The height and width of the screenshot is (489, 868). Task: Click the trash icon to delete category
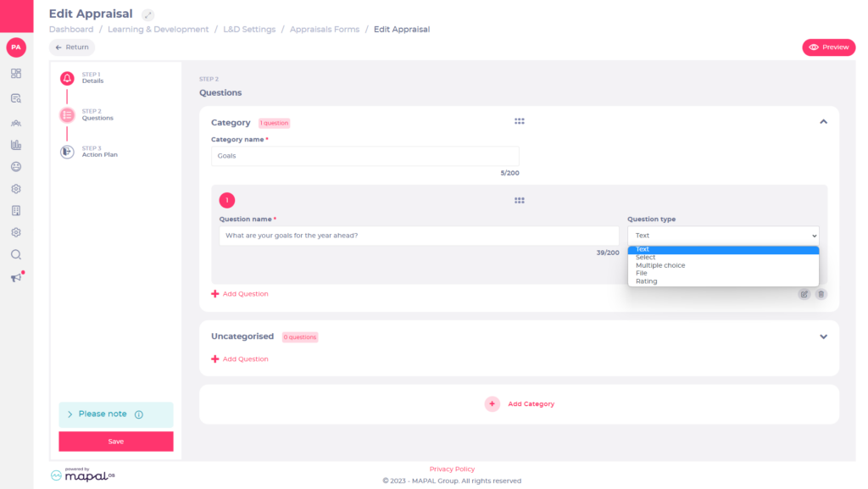click(x=821, y=294)
